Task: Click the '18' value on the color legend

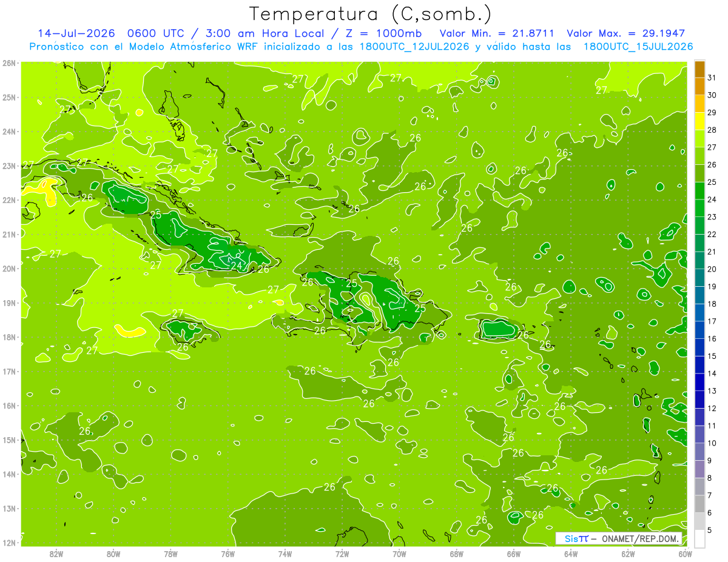Action: (712, 304)
